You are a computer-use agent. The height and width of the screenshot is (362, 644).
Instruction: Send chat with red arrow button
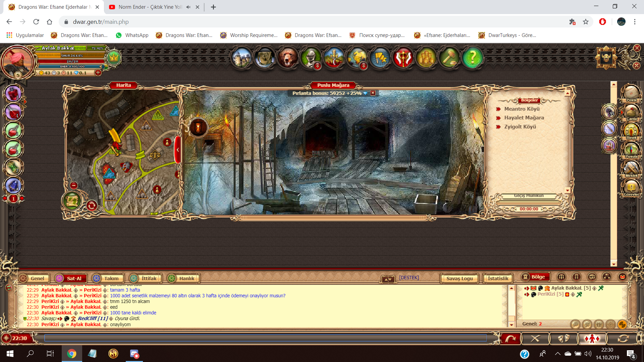(510, 339)
